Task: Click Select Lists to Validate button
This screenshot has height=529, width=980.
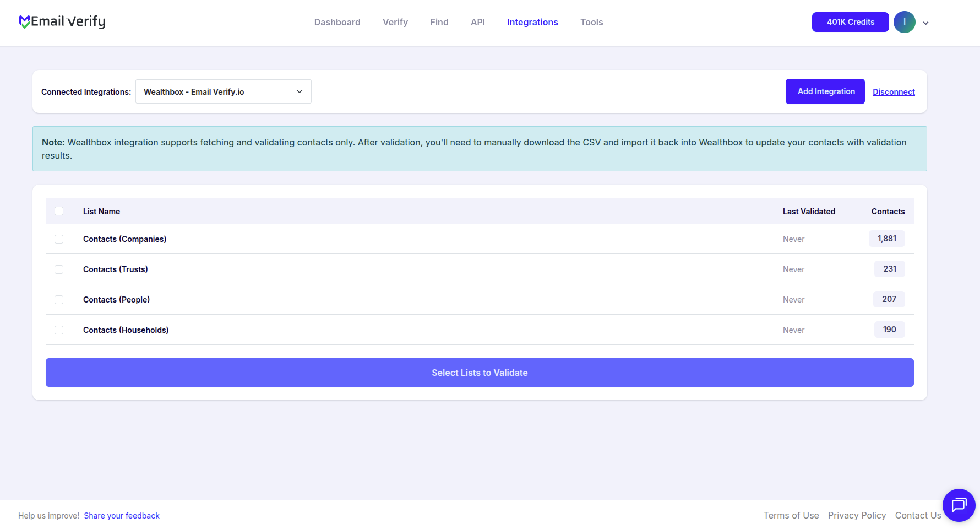Action: point(480,373)
